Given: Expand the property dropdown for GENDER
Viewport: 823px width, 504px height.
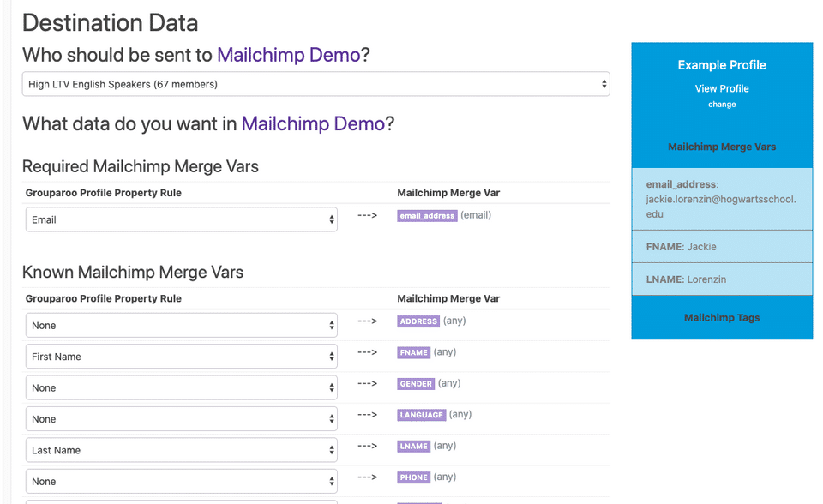Looking at the screenshot, I should pyautogui.click(x=181, y=388).
